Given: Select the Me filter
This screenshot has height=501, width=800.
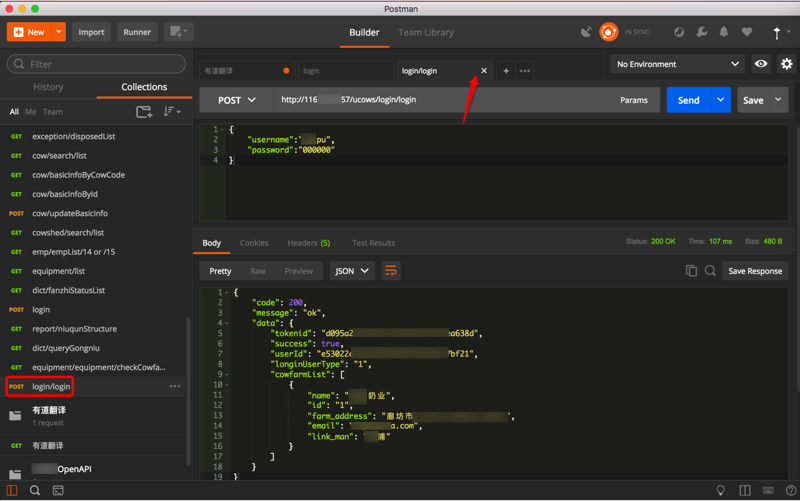Looking at the screenshot, I should click(31, 112).
